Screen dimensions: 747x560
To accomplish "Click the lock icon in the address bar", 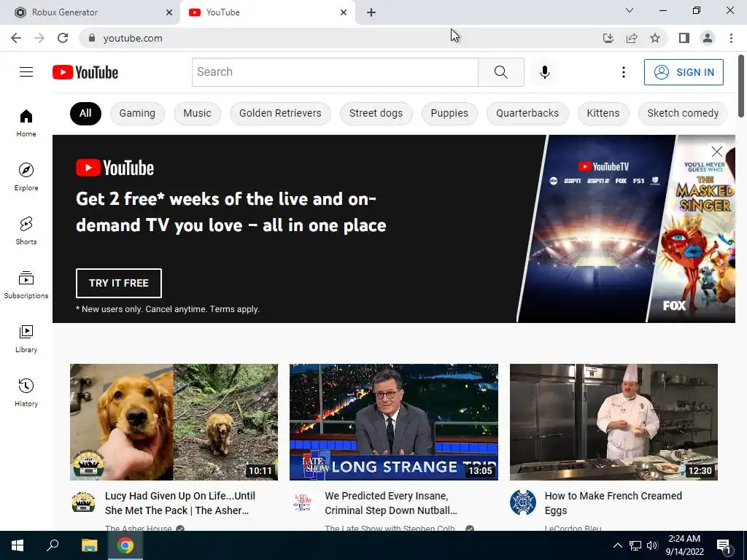I will click(92, 38).
